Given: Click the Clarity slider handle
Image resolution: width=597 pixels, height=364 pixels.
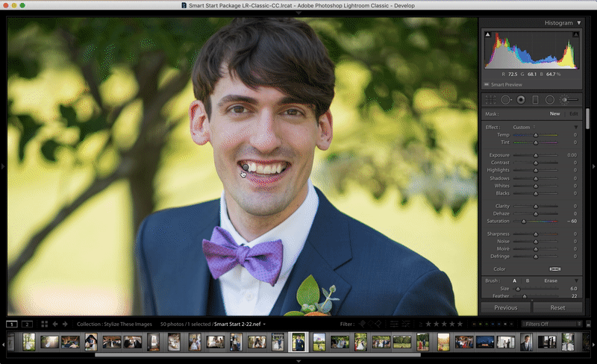Looking at the screenshot, I should coord(536,207).
